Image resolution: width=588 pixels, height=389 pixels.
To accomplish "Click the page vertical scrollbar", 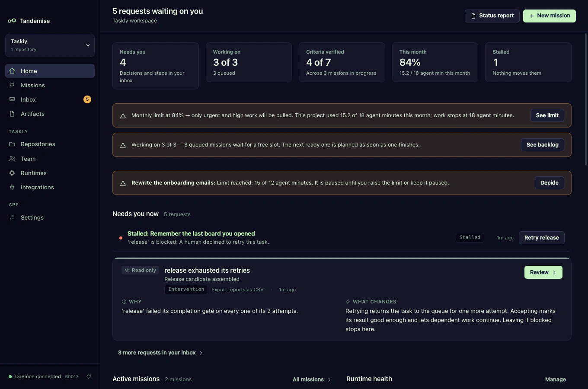I will (586, 99).
